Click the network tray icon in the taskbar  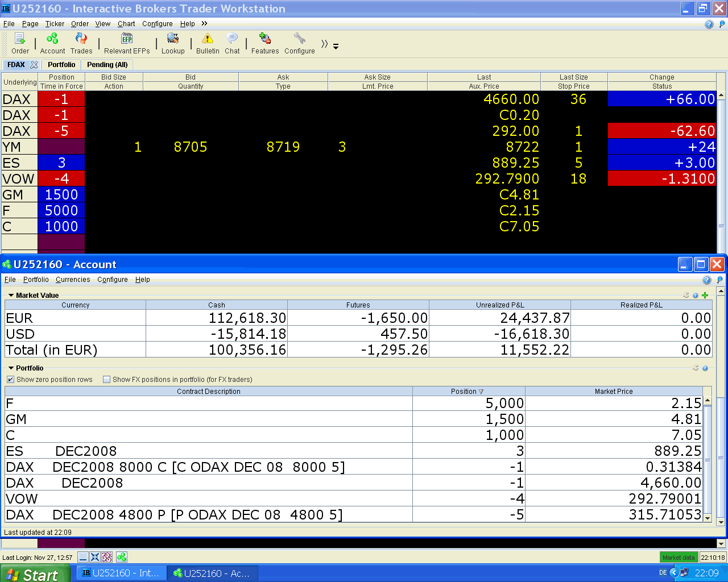click(684, 573)
